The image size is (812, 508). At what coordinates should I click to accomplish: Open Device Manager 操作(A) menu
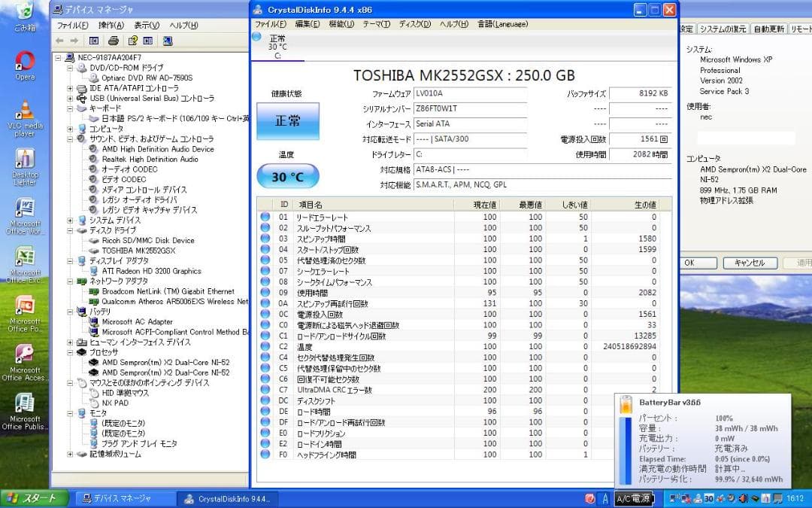[x=111, y=26]
